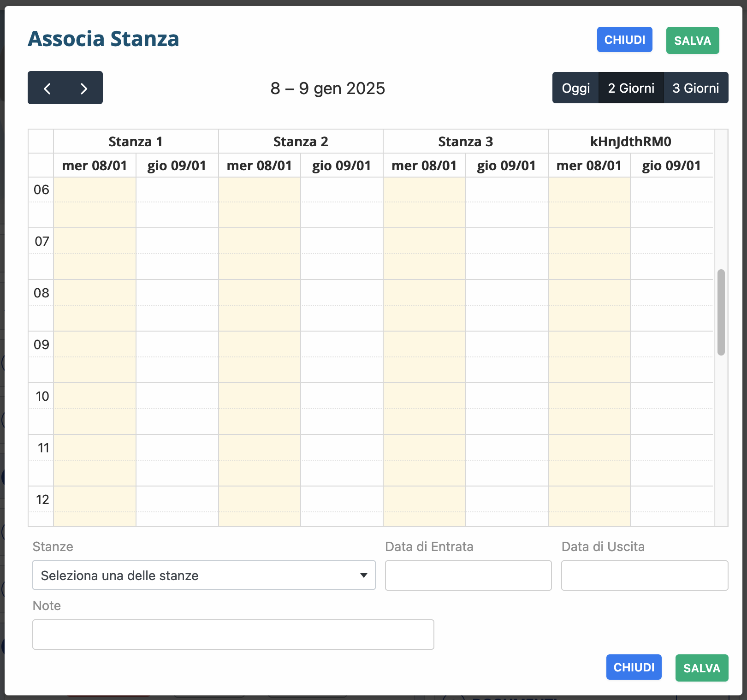This screenshot has width=747, height=700.
Task: Click the calendar vertical scrollbar thumb
Action: coord(721,312)
